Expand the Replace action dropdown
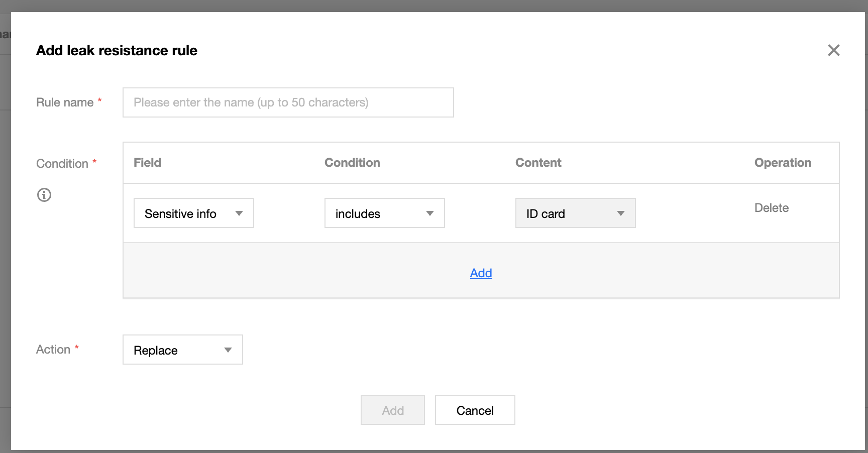 (183, 350)
